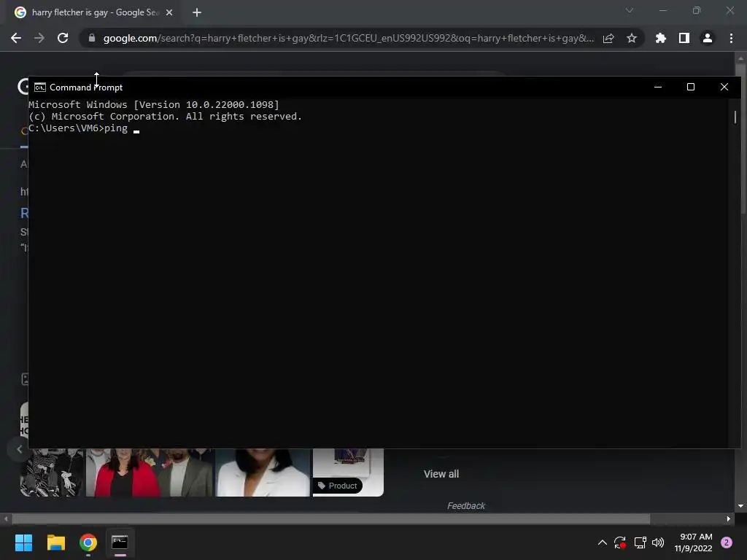Share this page from the address bar
The height and width of the screenshot is (560, 747).
(x=608, y=38)
